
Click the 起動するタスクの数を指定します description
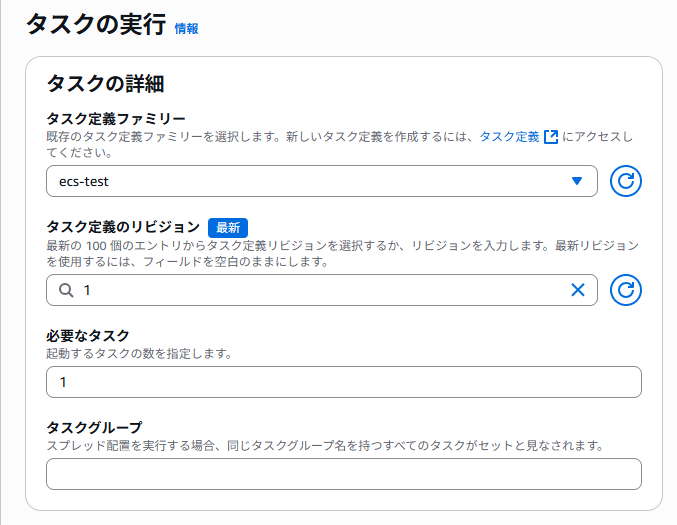(139, 354)
